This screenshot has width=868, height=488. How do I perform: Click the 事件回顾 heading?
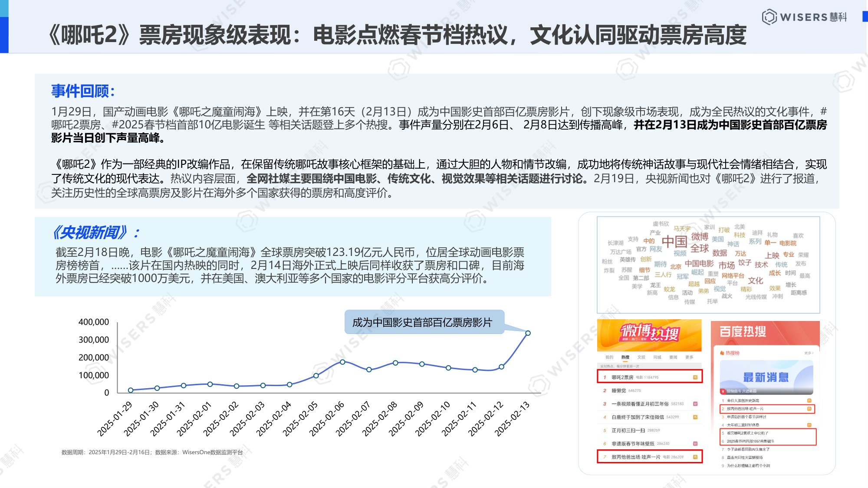pos(83,91)
